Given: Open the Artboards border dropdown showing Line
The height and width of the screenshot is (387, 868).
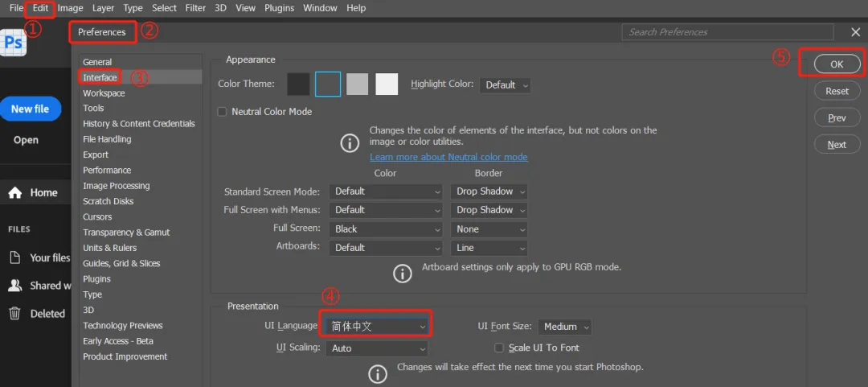Looking at the screenshot, I should pos(489,248).
